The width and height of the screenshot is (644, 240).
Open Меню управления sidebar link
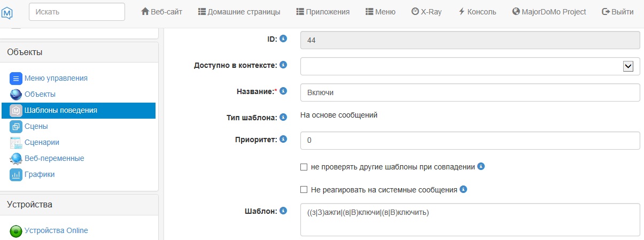[56, 78]
